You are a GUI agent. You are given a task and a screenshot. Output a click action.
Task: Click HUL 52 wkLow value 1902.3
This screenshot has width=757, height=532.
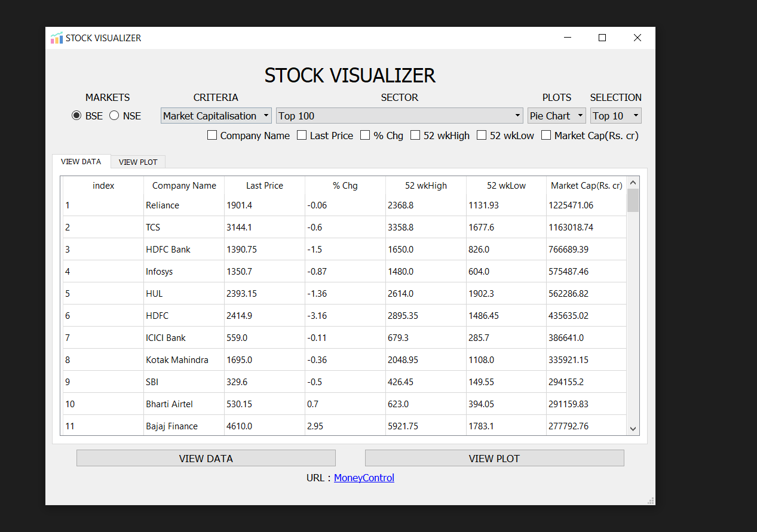(x=506, y=294)
